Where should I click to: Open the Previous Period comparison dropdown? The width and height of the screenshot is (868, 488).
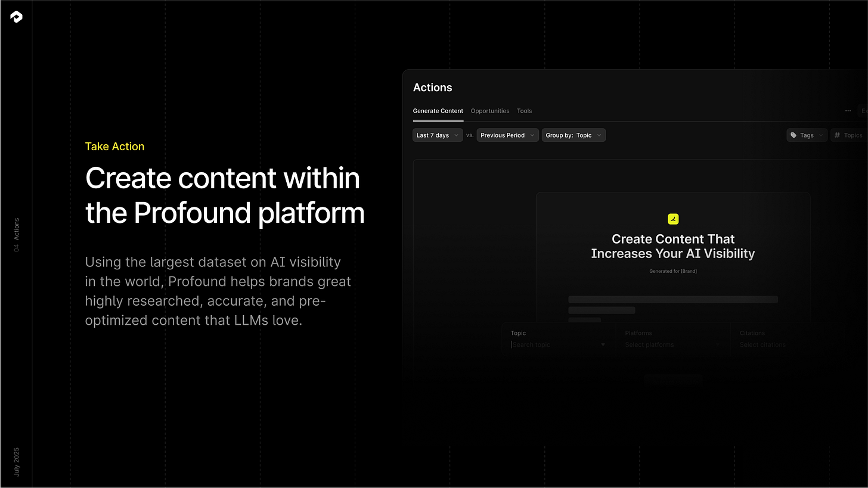pyautogui.click(x=507, y=135)
